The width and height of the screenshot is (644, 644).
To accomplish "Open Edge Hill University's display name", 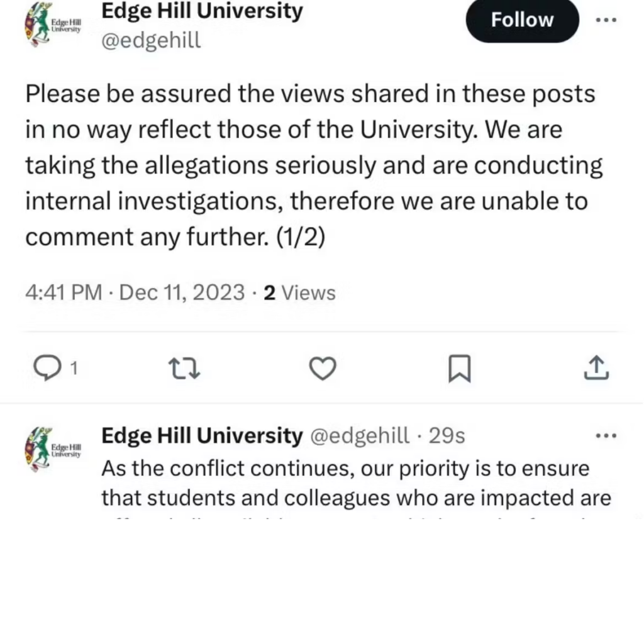I will (x=201, y=11).
